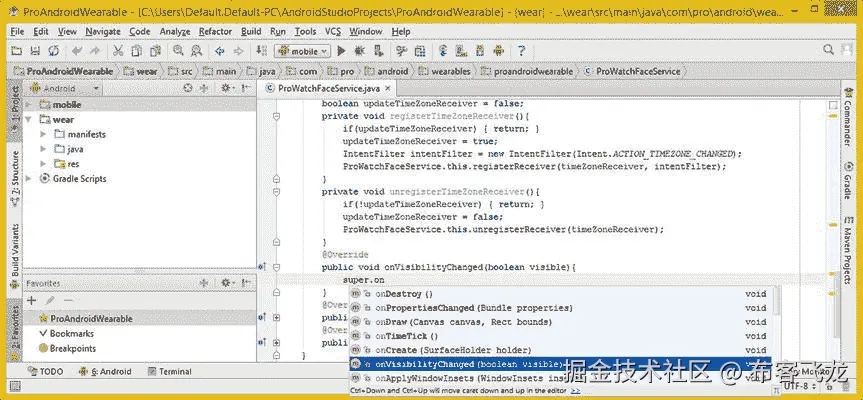
Task: Collapse the registerTimeZoneReceiver method fold marker
Action: pos(276,117)
